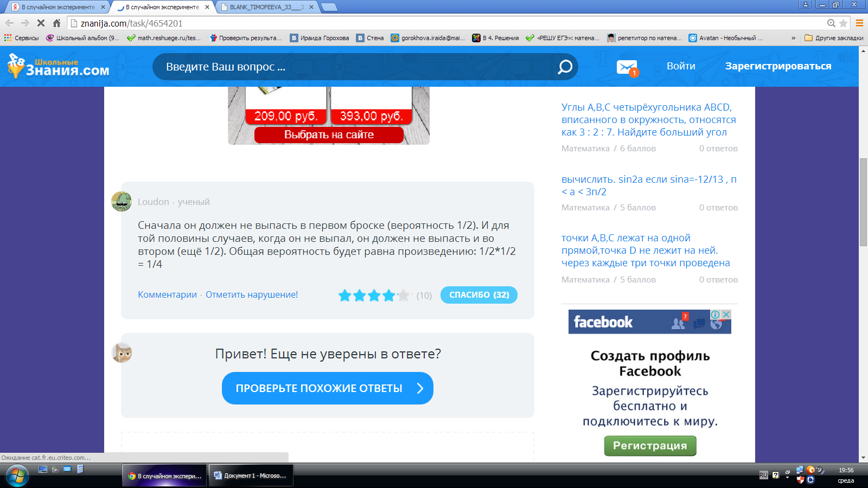Image resolution: width=868 pixels, height=488 pixels.
Task: Open question вычислить sin2a
Action: point(649,185)
